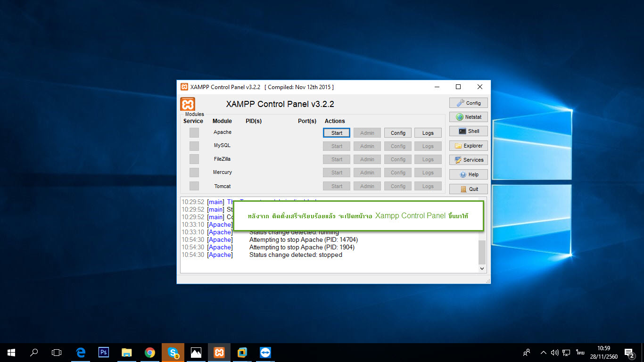644x362 pixels.
Task: Start the Apache module
Action: 337,133
